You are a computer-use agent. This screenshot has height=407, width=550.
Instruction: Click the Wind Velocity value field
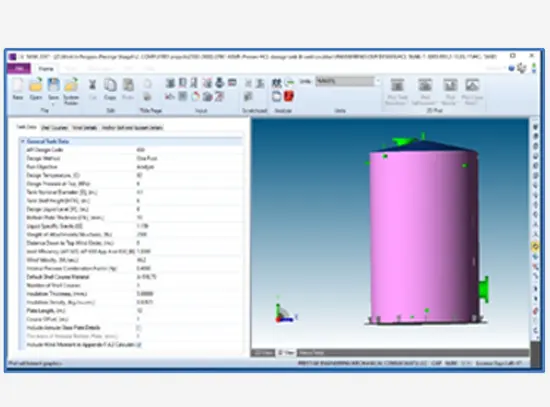(189, 260)
